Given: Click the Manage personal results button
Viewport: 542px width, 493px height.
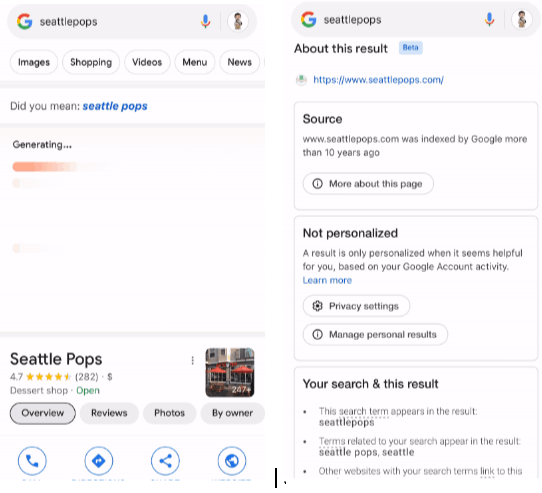Looking at the screenshot, I should point(375,334).
